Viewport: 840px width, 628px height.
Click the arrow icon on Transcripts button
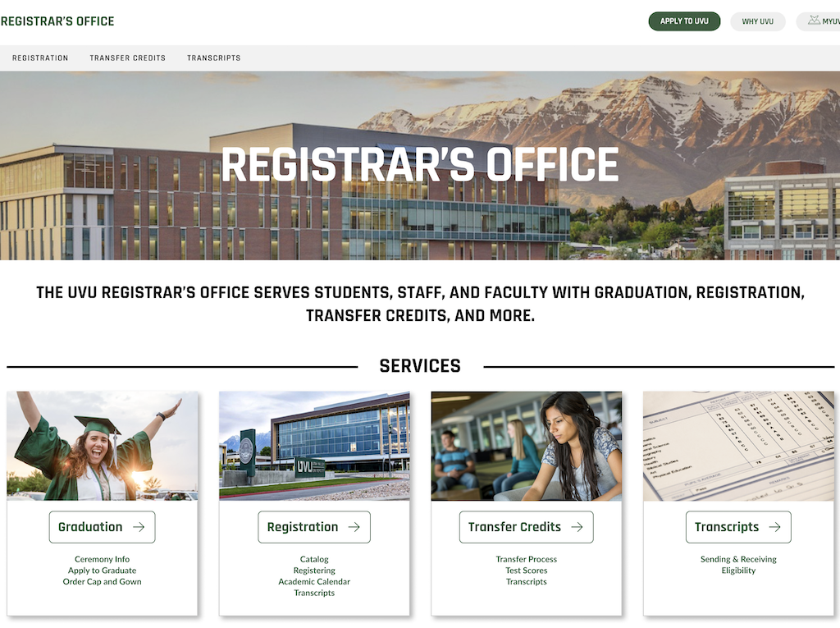coord(774,527)
